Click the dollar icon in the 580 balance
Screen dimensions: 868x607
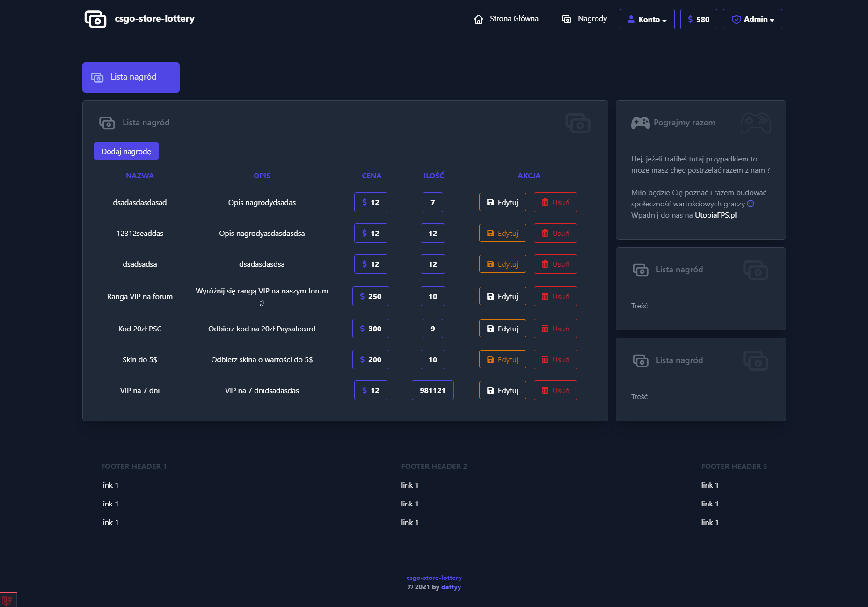(690, 19)
